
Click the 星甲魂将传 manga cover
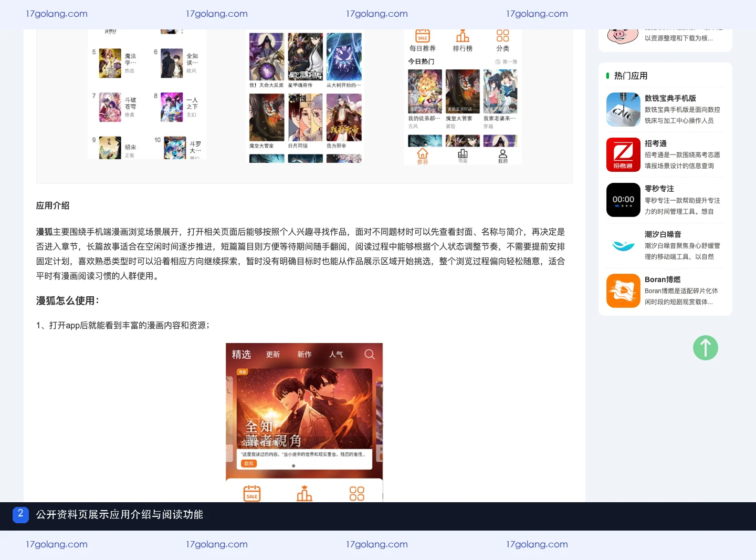pos(306,57)
